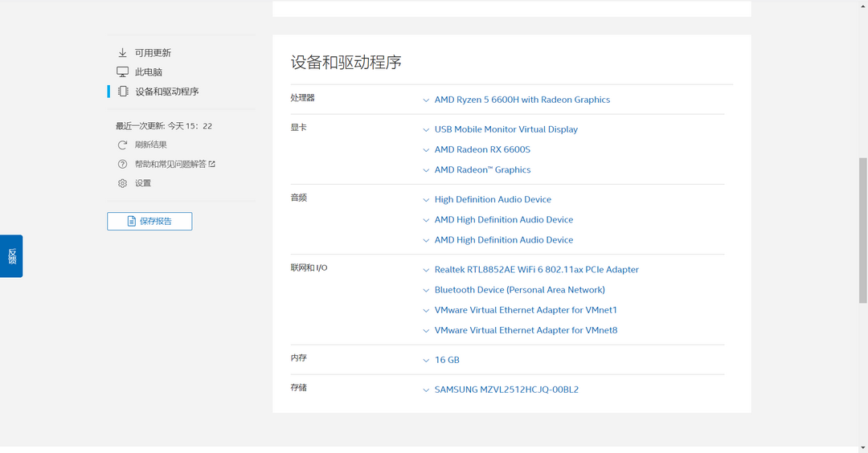868x453 pixels.
Task: Expand chevron for SAMSUNG MZVL2512HCJQ storage
Action: pos(426,390)
